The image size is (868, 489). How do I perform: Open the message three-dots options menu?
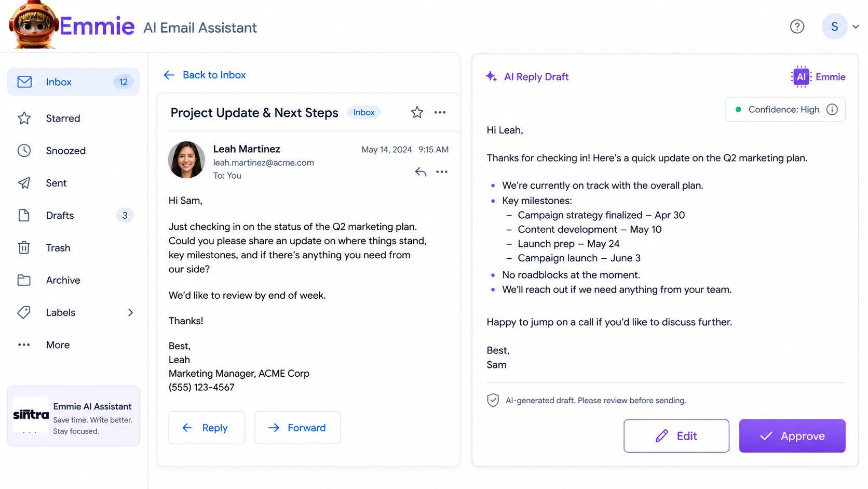click(442, 172)
